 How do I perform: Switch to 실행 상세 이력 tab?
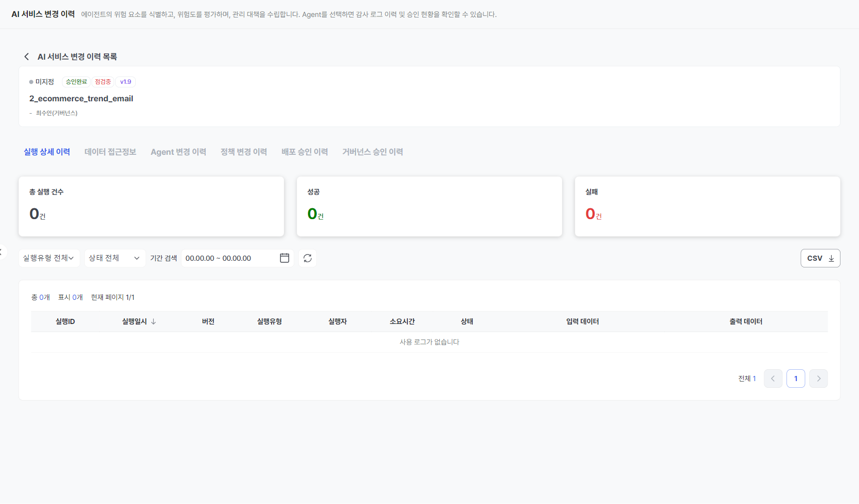(x=47, y=152)
